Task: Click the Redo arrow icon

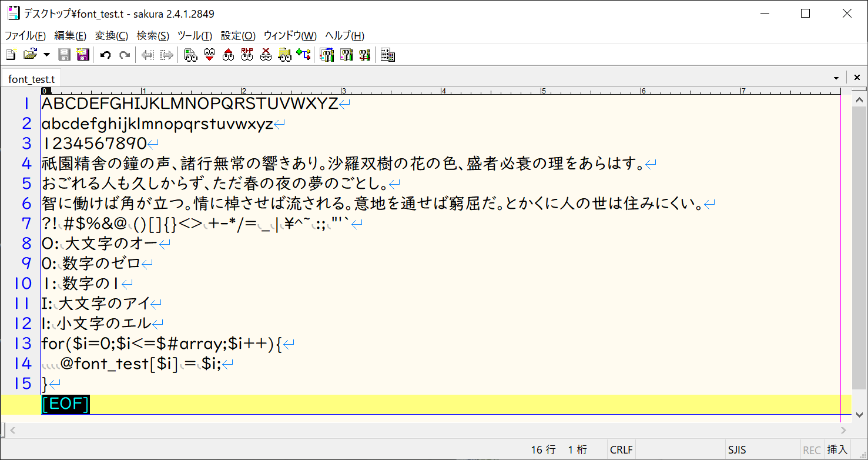Action: pos(124,55)
